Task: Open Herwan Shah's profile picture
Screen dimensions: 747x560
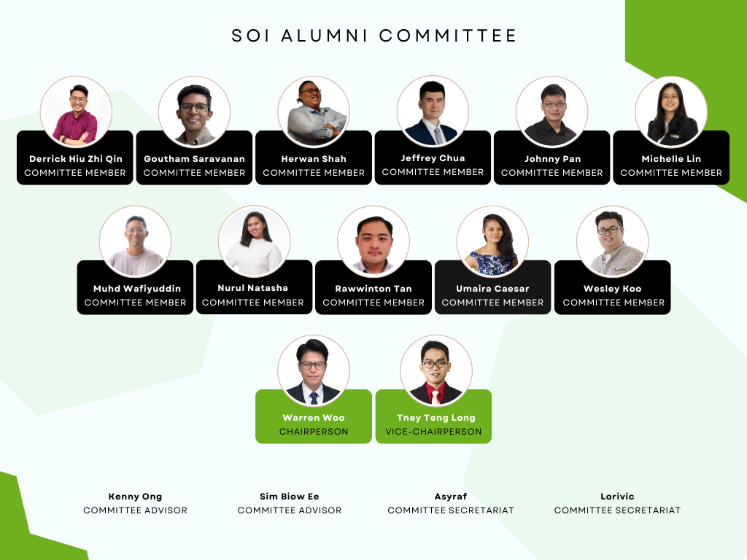Action: (314, 112)
